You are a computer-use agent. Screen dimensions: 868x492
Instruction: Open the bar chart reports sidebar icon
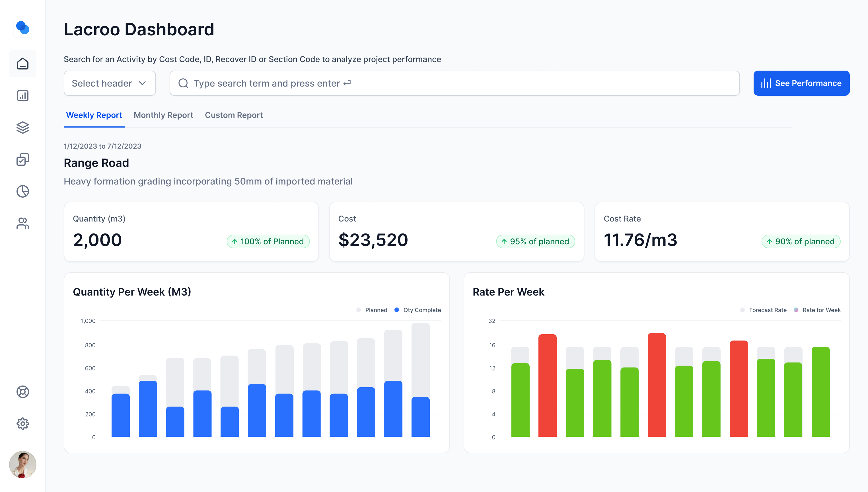(23, 96)
